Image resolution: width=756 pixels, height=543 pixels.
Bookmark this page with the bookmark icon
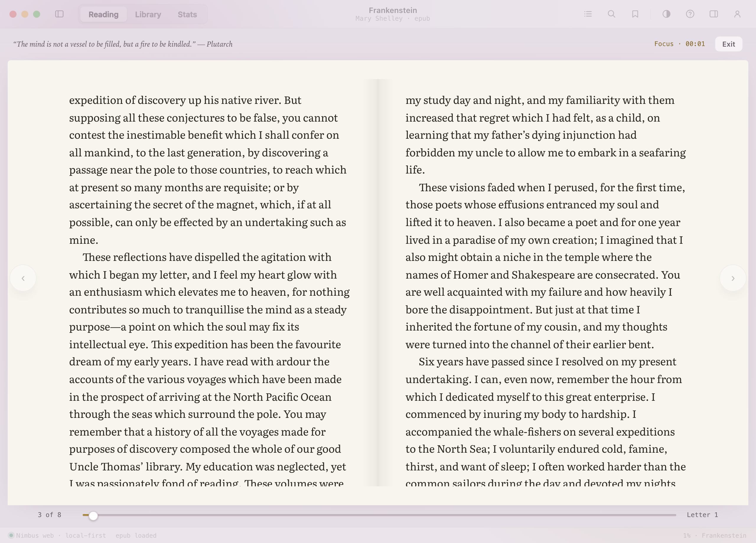pos(635,14)
